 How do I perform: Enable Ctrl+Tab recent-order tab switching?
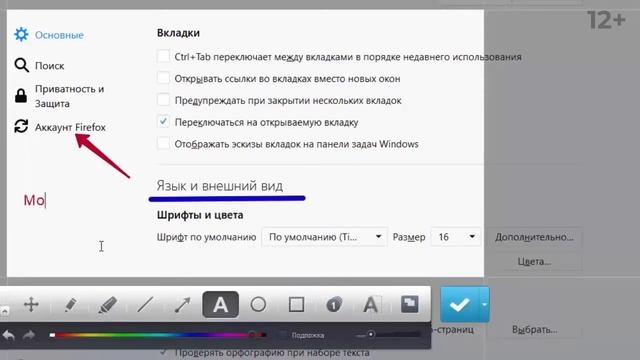(163, 56)
